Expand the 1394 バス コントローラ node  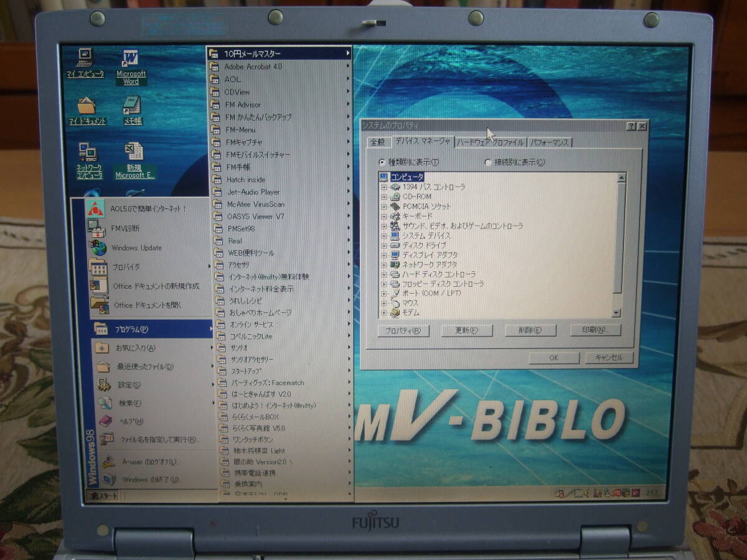click(384, 187)
